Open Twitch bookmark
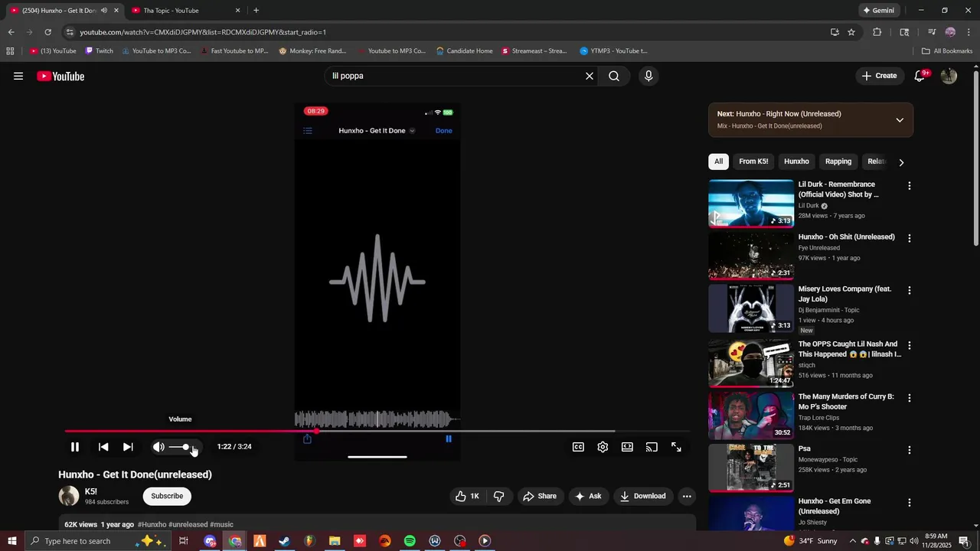This screenshot has height=551, width=980. tap(99, 51)
